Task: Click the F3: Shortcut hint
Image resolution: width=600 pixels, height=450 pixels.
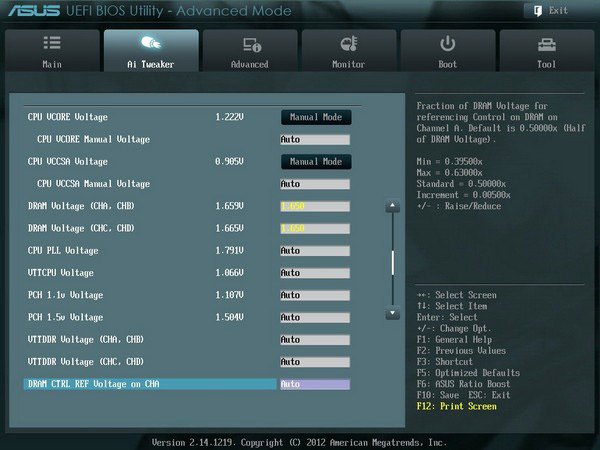Action: pyautogui.click(x=445, y=362)
